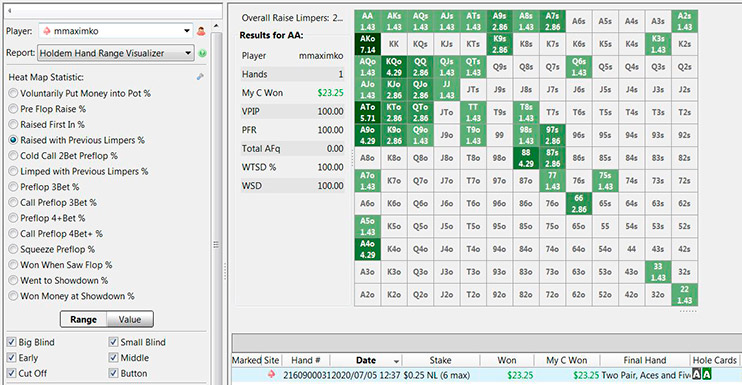Toggle the Middle position checkbox
This screenshot has width=742, height=385.
click(113, 358)
